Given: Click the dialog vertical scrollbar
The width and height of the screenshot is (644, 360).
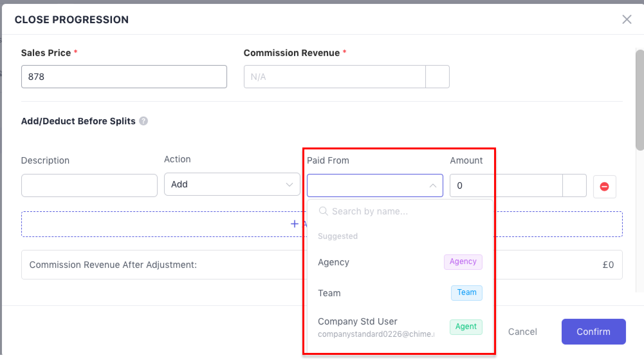Looking at the screenshot, I should [x=639, y=100].
